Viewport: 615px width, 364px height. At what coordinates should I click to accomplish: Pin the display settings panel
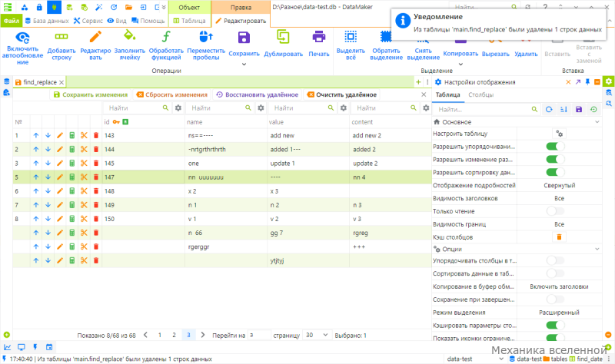click(x=587, y=82)
